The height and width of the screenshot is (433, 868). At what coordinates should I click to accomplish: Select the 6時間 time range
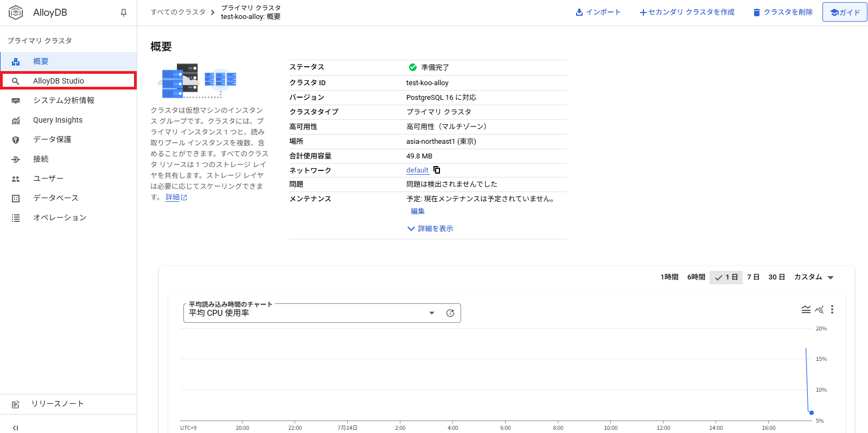[x=696, y=277]
